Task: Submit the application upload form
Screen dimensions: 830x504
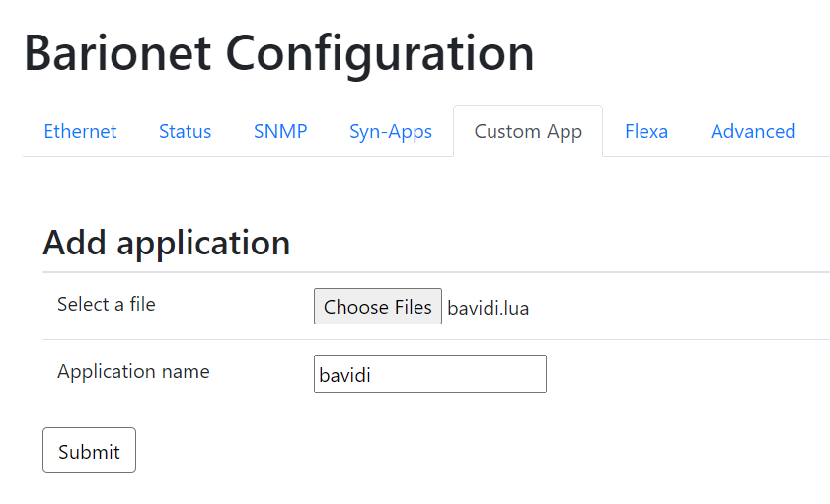Action: tap(89, 451)
